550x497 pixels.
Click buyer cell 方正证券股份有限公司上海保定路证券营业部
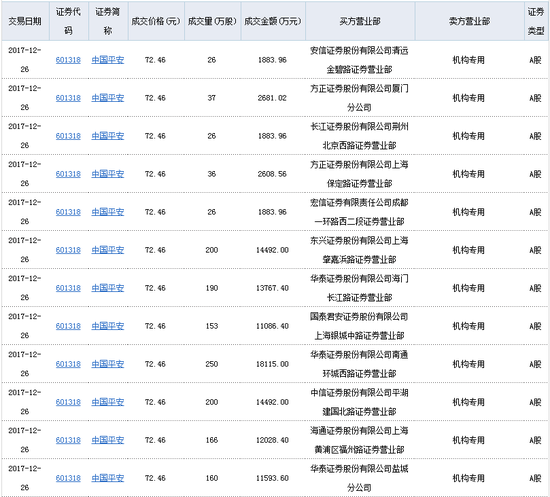point(359,174)
